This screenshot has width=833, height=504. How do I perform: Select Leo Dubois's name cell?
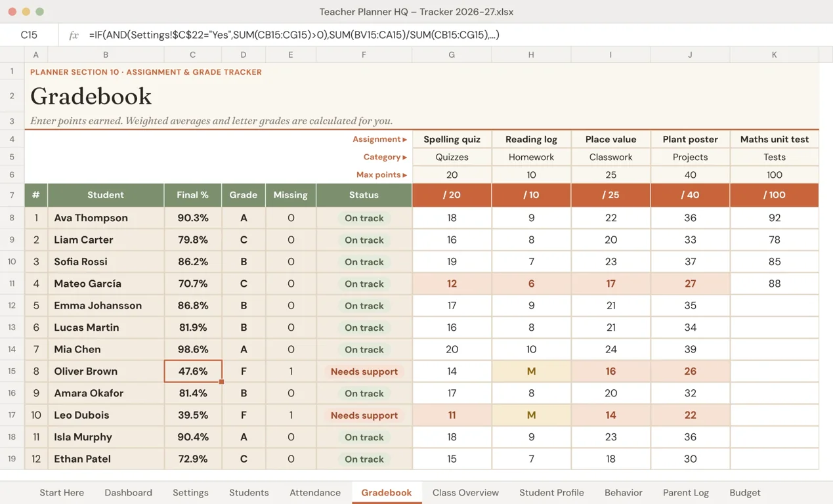(106, 415)
